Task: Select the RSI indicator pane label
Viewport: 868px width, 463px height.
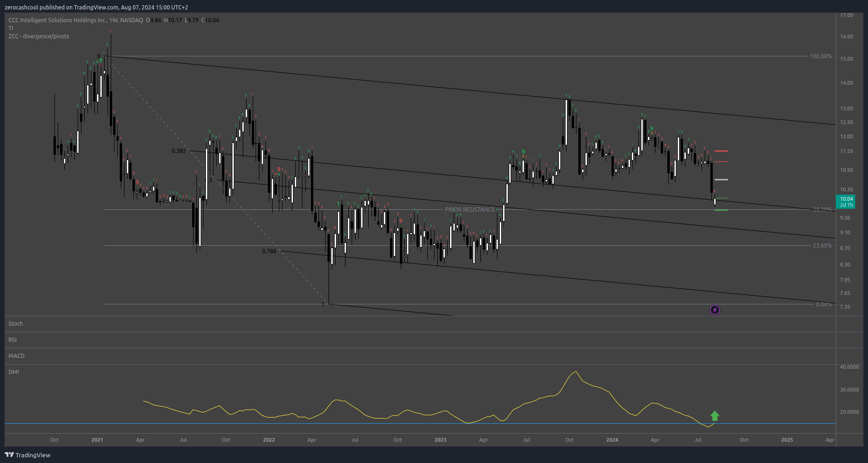Action: point(12,340)
